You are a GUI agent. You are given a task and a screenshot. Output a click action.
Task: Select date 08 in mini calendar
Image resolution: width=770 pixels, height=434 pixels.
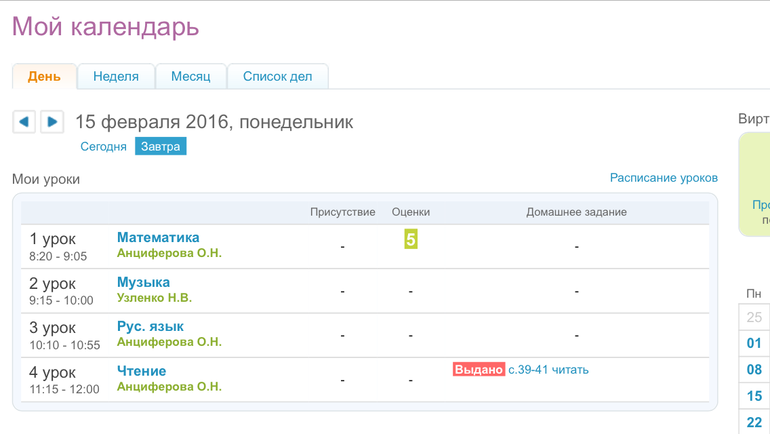click(x=754, y=370)
